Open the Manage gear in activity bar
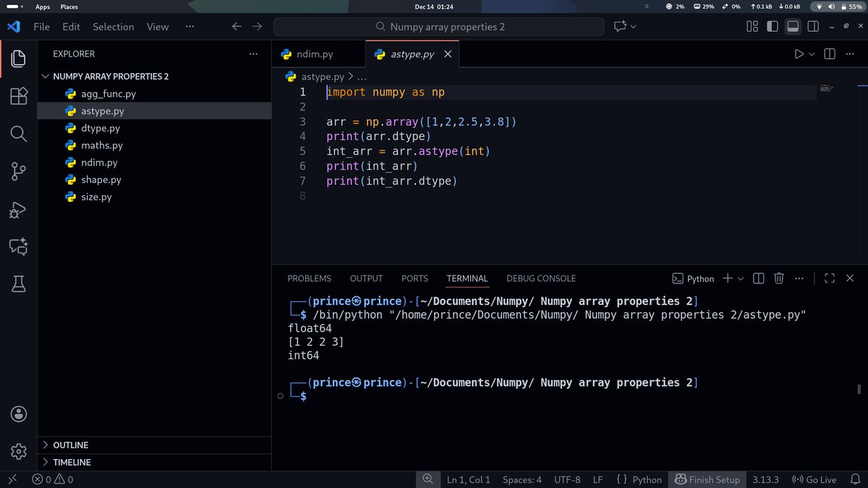This screenshot has width=868, height=488. pos(18,452)
